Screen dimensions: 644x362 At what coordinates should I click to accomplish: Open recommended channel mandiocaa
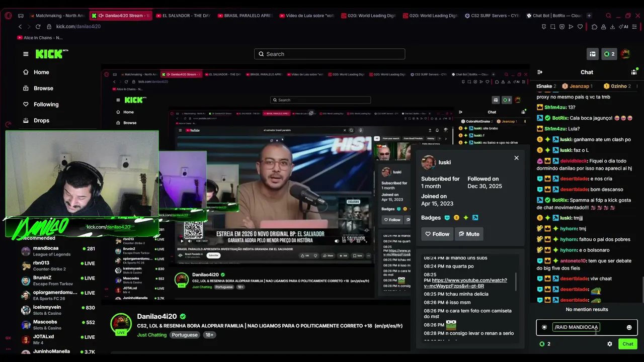[x=58, y=251]
